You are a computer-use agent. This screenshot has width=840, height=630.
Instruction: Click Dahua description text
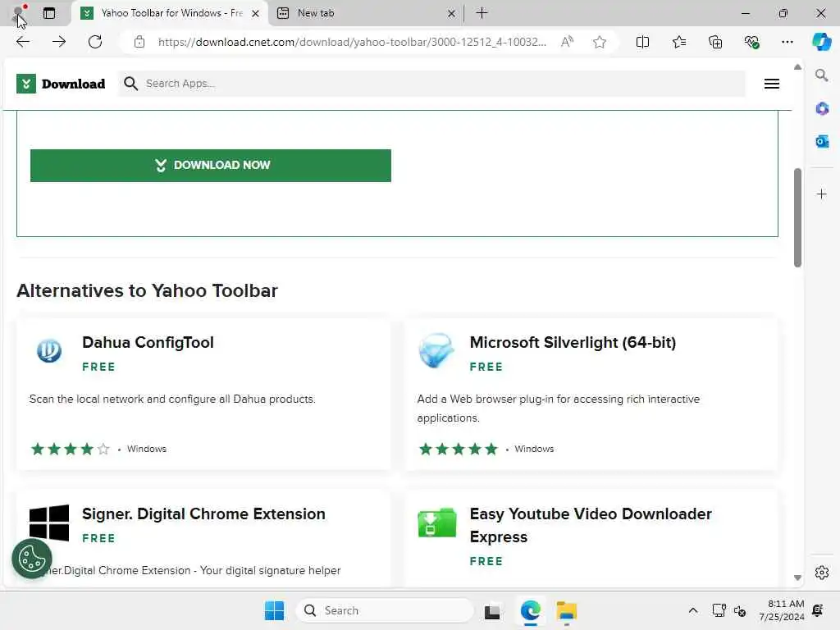[x=172, y=399]
